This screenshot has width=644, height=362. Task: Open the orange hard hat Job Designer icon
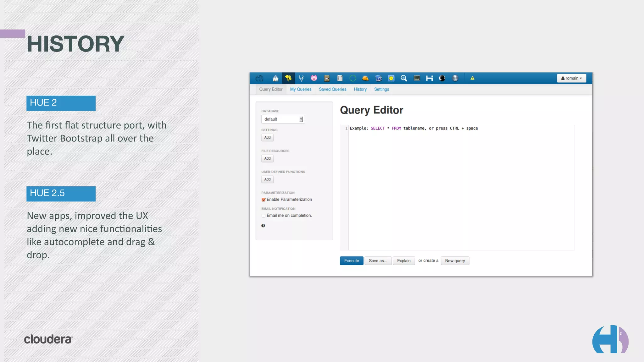(365, 78)
